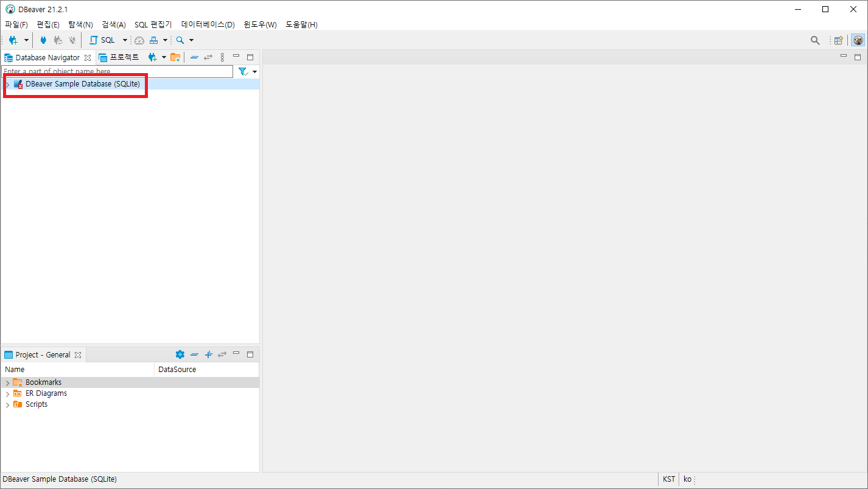Open the SQL 편집기 menu
The image size is (868, 489).
pos(153,24)
